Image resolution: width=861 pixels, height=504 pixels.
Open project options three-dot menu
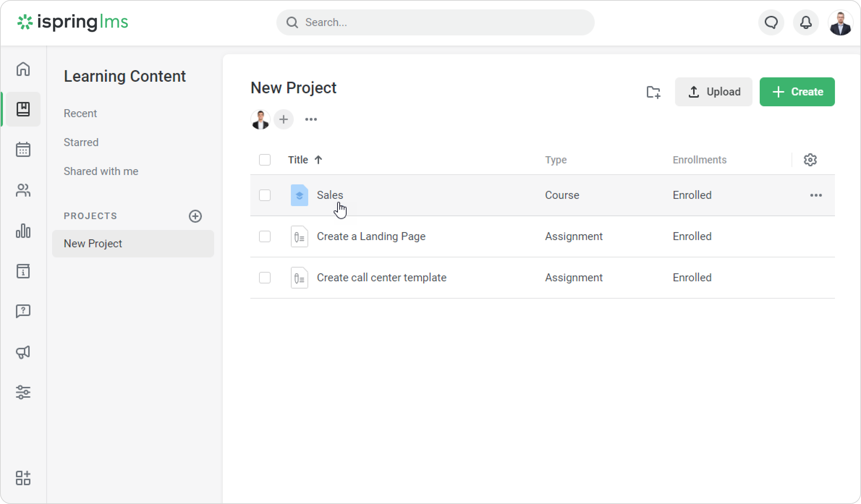(x=311, y=119)
